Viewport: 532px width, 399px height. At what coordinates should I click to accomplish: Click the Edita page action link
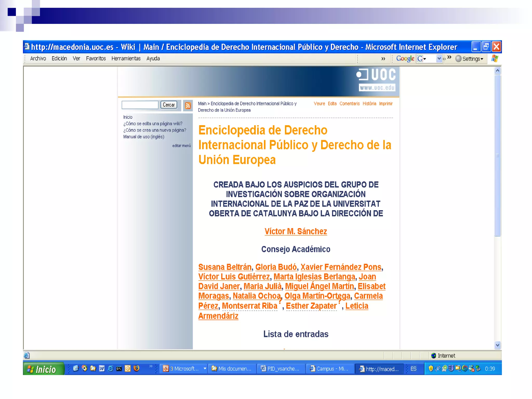332,104
